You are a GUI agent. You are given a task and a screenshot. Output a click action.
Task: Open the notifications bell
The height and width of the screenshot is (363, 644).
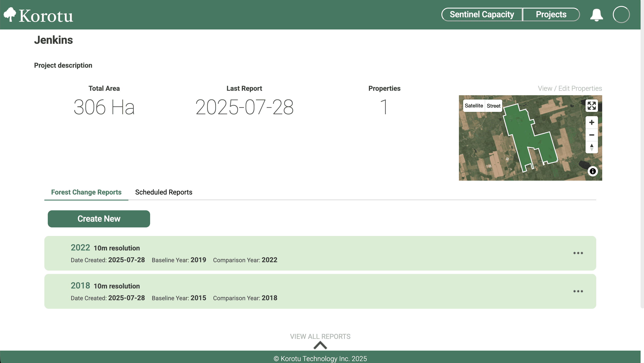[x=596, y=15]
